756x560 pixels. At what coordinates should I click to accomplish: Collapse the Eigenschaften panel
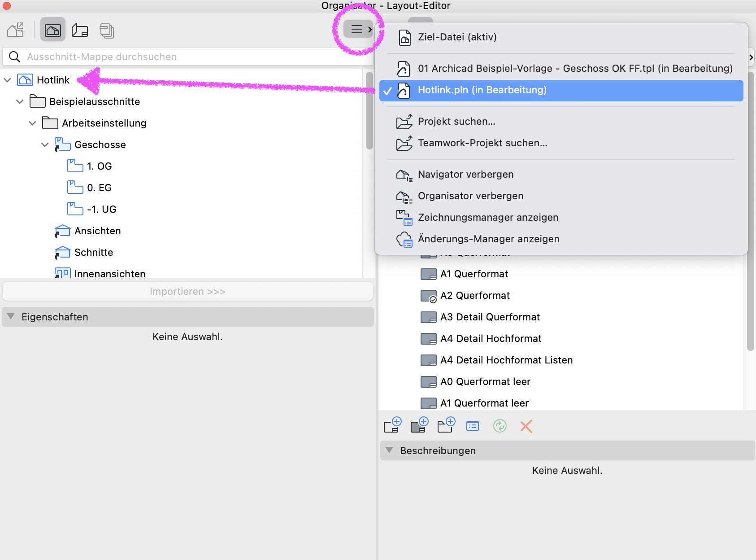(x=11, y=316)
